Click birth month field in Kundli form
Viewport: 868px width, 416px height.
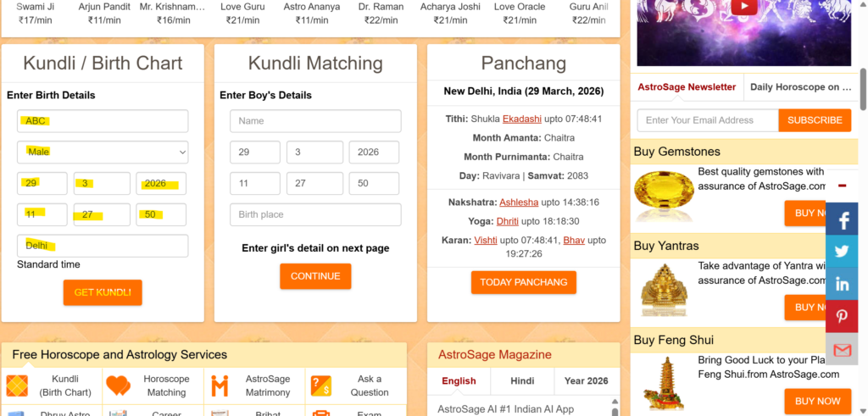click(102, 183)
